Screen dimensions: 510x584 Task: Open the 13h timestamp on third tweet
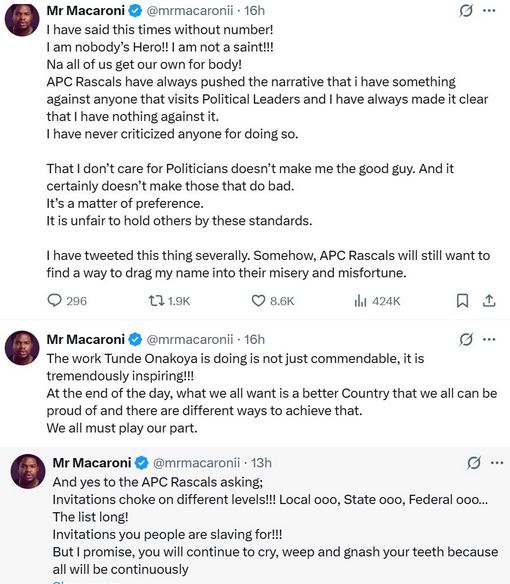click(261, 463)
